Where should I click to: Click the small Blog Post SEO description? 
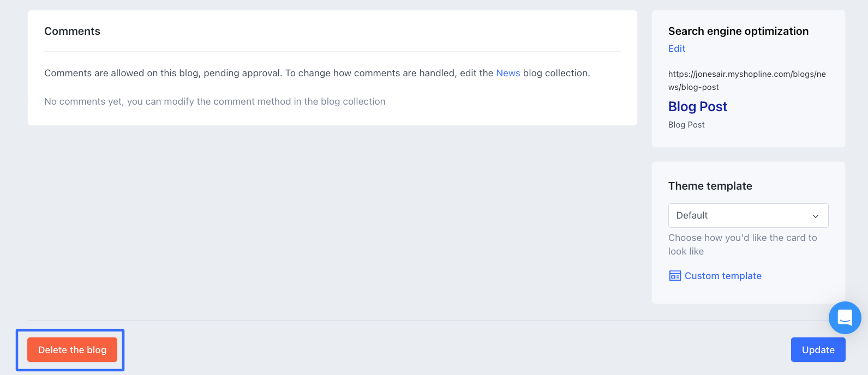tap(686, 125)
